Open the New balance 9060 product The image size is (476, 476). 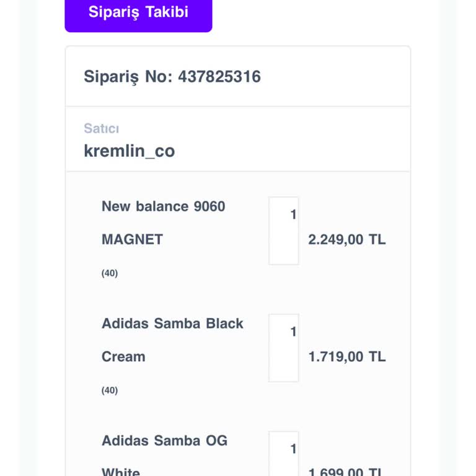163,206
